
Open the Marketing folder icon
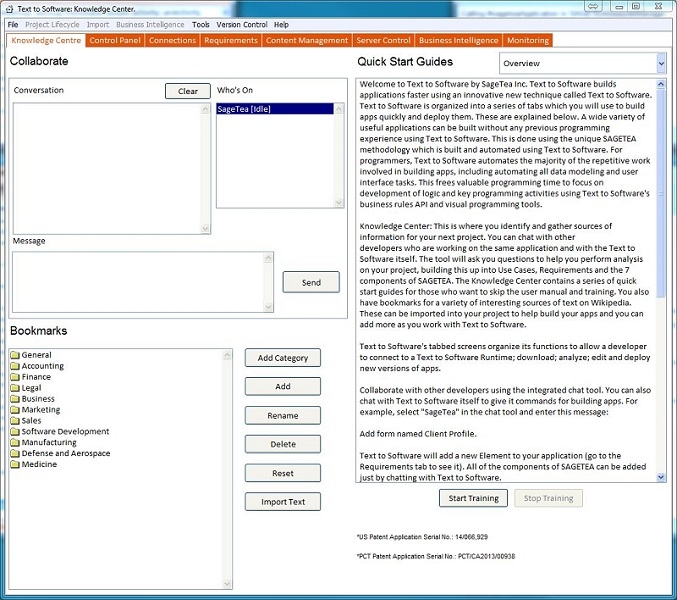click(x=15, y=410)
